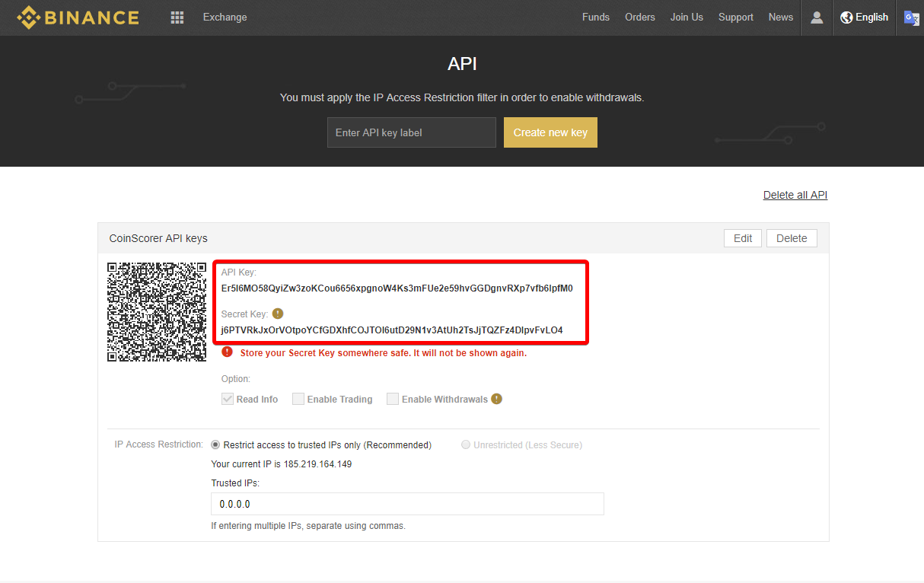This screenshot has width=924, height=583.
Task: Click the Trusted IPs input field
Action: pyautogui.click(x=407, y=504)
